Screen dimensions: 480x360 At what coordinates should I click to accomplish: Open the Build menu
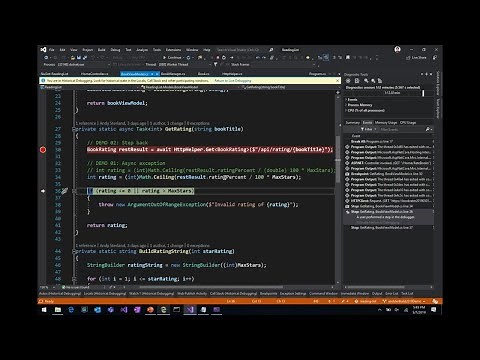click(x=102, y=50)
